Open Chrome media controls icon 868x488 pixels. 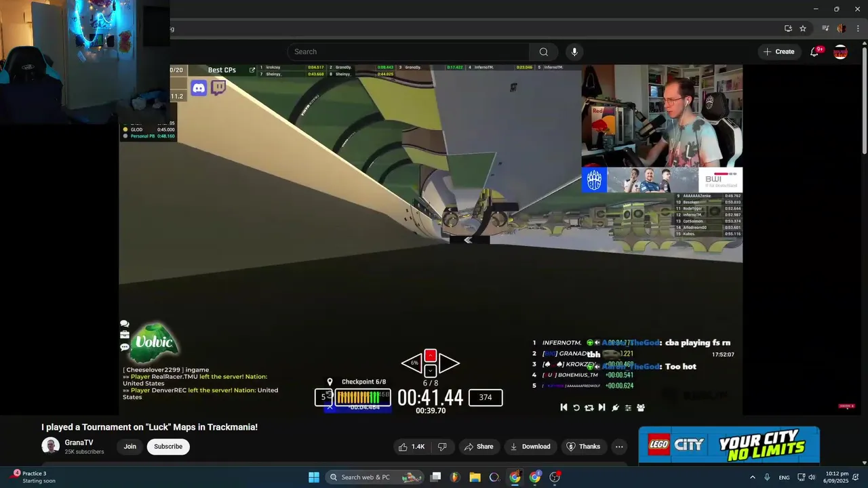point(825,28)
